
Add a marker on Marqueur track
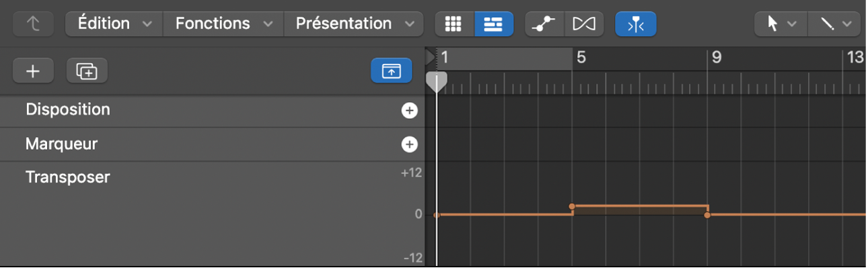point(409,144)
